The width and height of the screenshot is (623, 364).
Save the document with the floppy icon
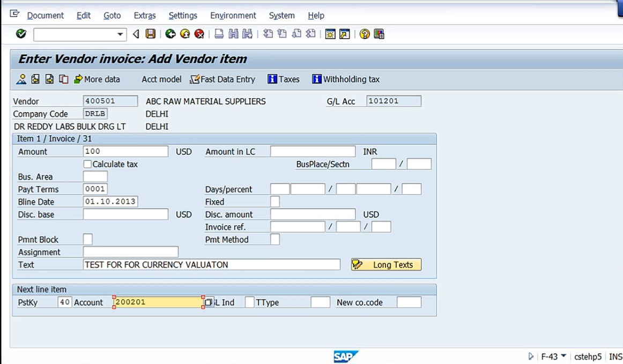tap(151, 34)
